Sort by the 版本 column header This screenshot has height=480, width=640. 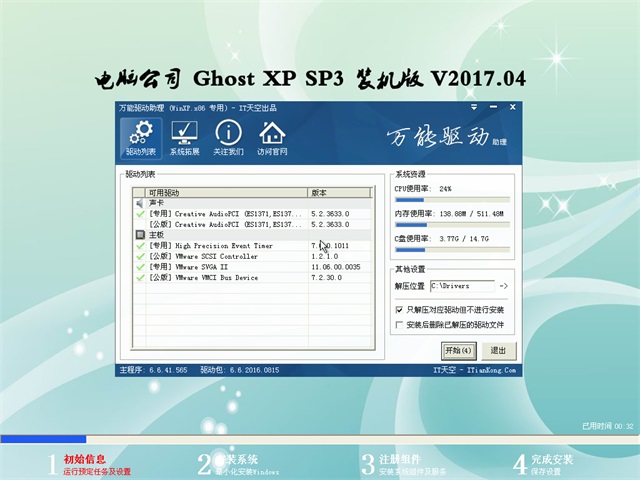(339, 193)
